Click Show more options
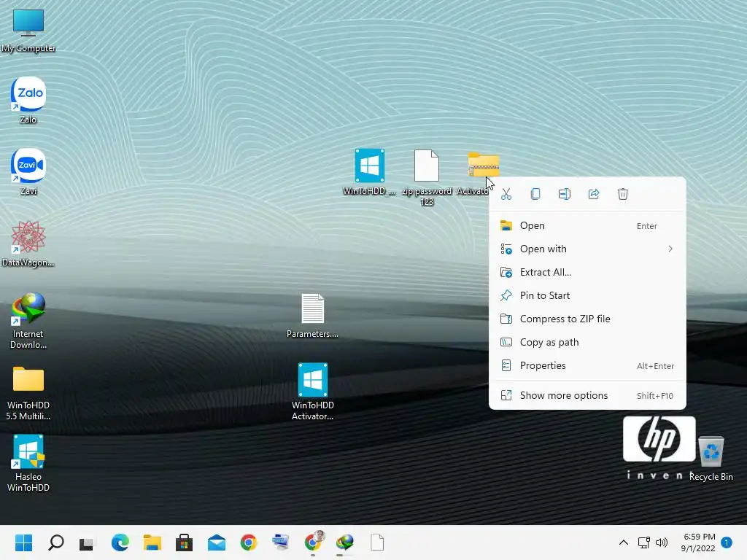Screen dimensions: 747x560 coord(587,396)
